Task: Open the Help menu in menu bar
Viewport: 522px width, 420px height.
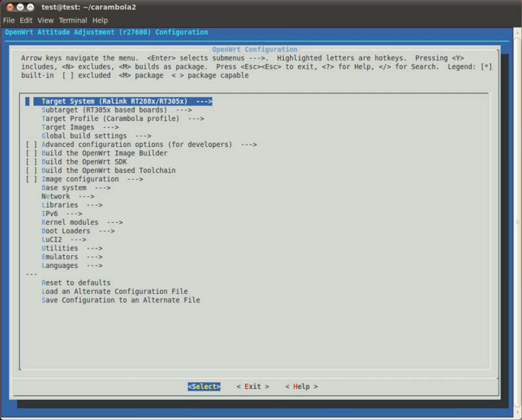Action: (x=100, y=20)
